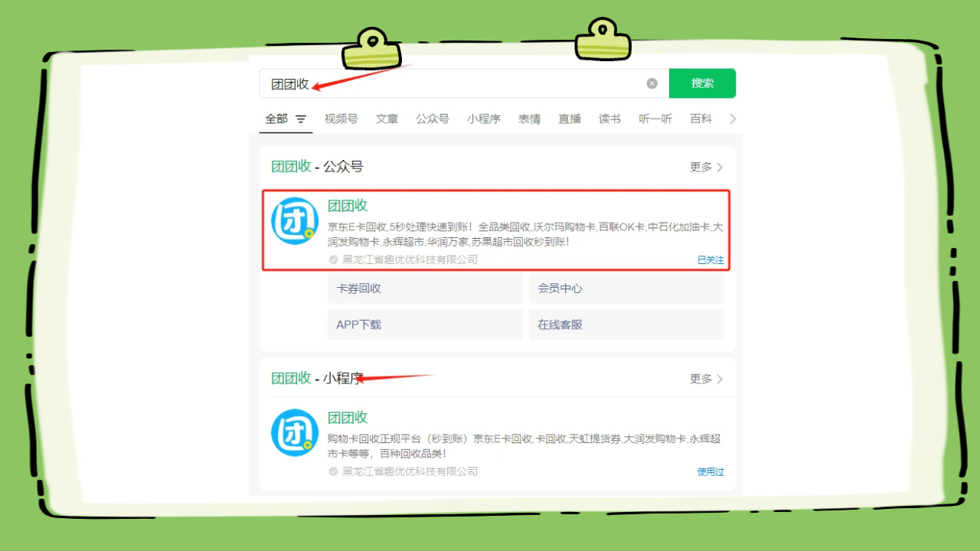The image size is (980, 551).
Task: Switch to the 读书 tab
Action: (609, 119)
